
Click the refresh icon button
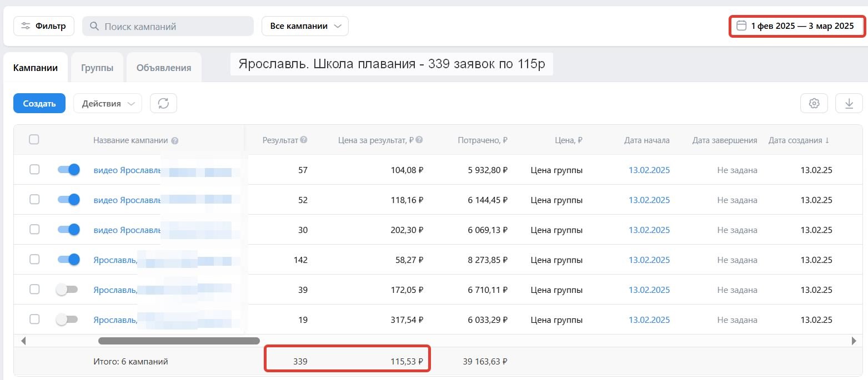[x=163, y=103]
